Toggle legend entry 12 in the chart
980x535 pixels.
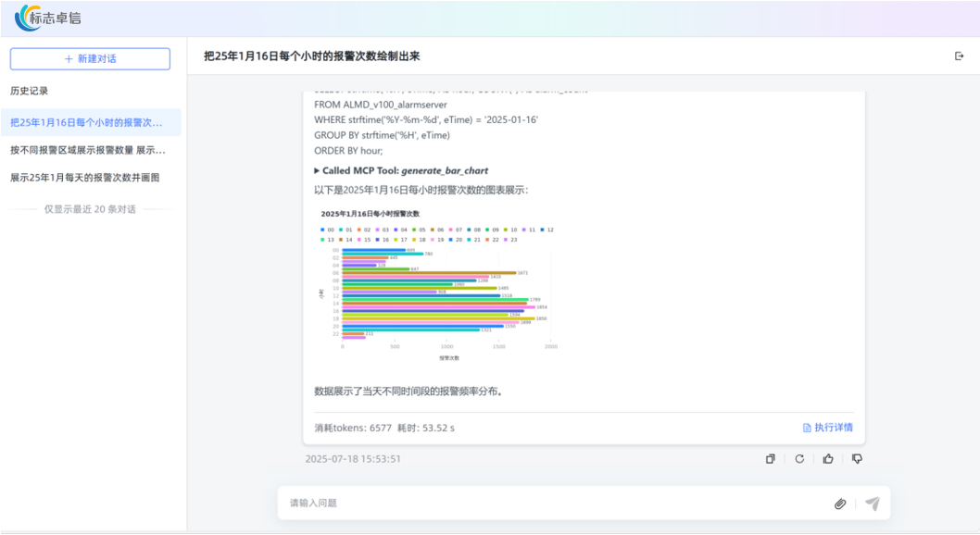(547, 230)
